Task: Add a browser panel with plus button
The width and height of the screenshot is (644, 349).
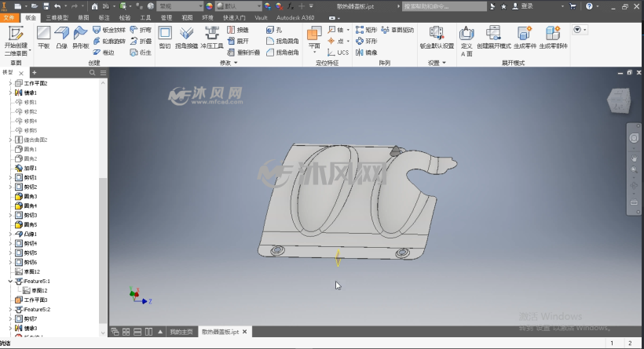Action: [35, 73]
